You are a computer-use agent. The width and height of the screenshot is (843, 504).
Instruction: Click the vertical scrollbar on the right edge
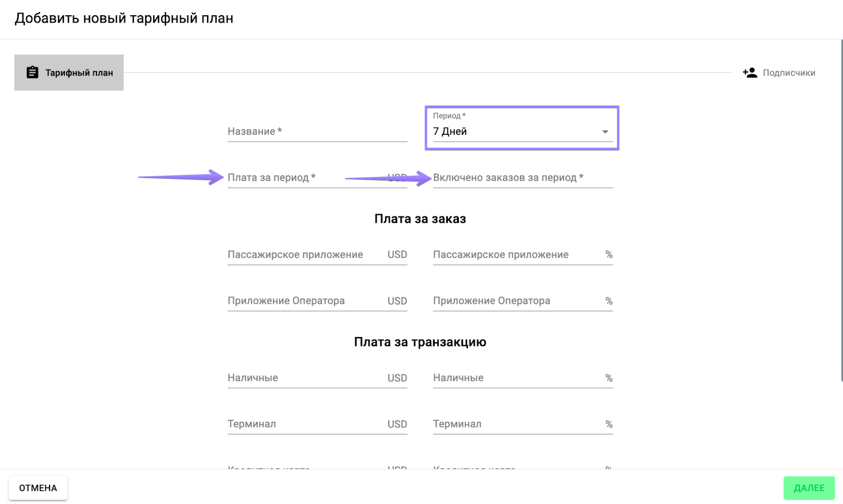[x=841, y=211]
